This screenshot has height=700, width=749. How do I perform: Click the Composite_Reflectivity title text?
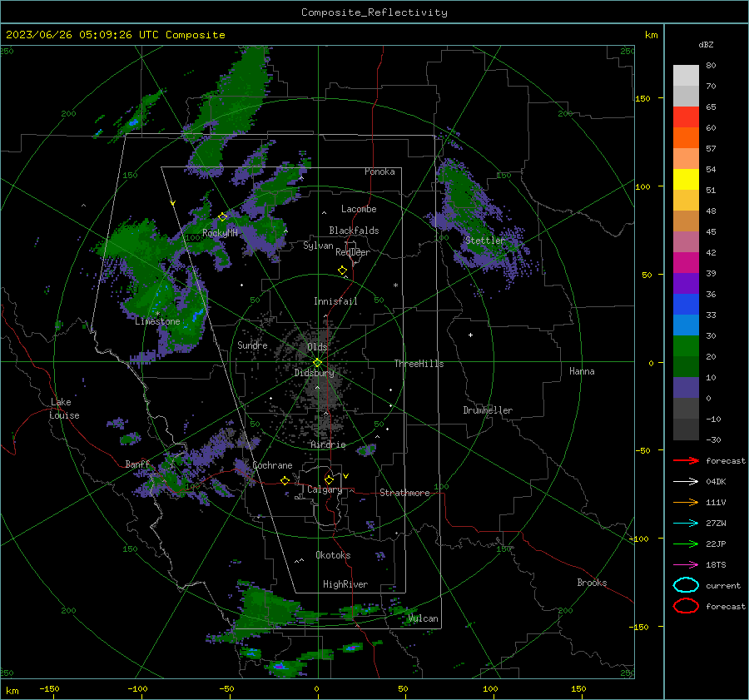(x=374, y=12)
